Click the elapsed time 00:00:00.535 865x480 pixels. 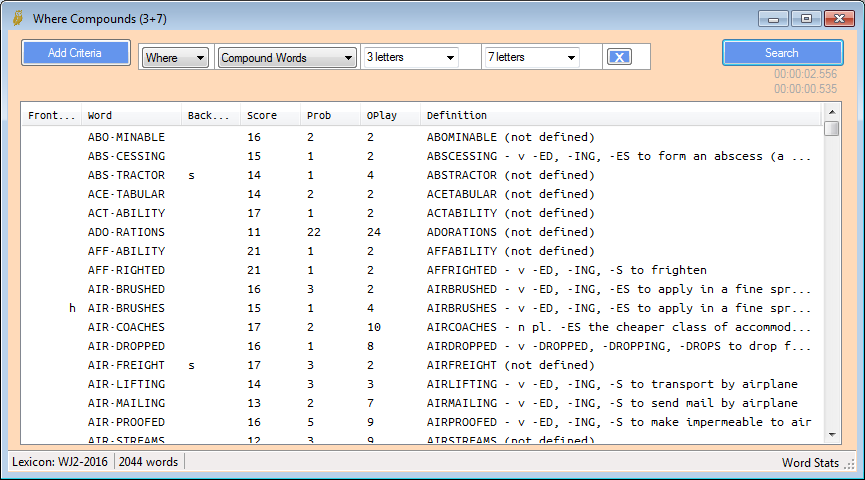(805, 89)
